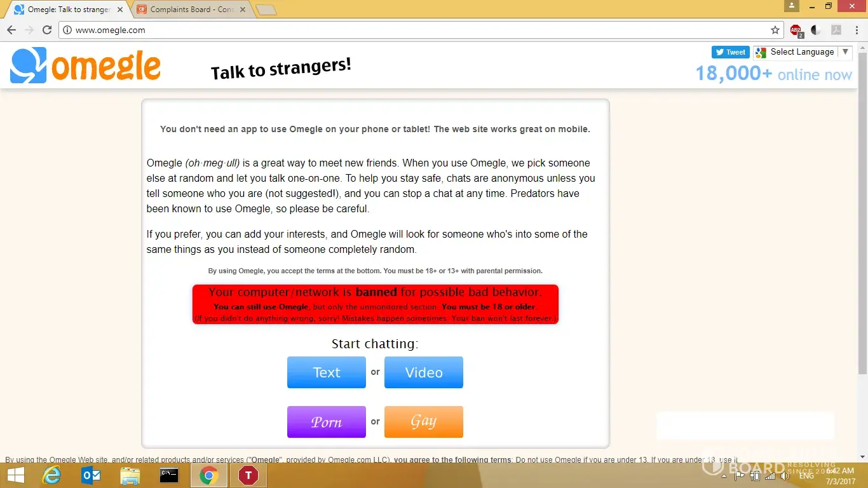Image resolution: width=868 pixels, height=488 pixels.
Task: Start a Video chat
Action: (x=424, y=372)
